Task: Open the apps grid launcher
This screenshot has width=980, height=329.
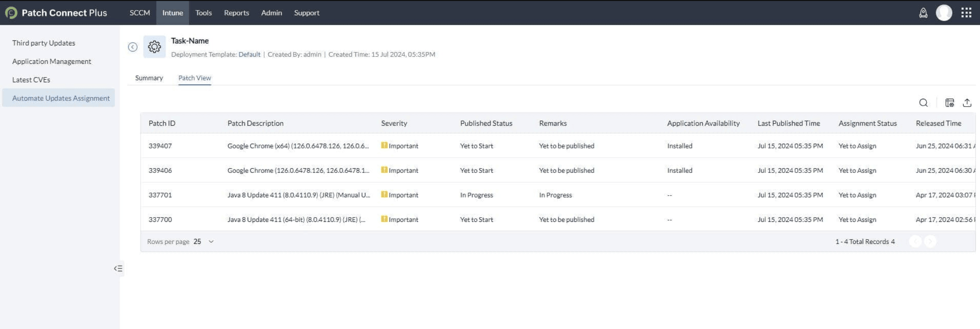Action: pyautogui.click(x=966, y=13)
